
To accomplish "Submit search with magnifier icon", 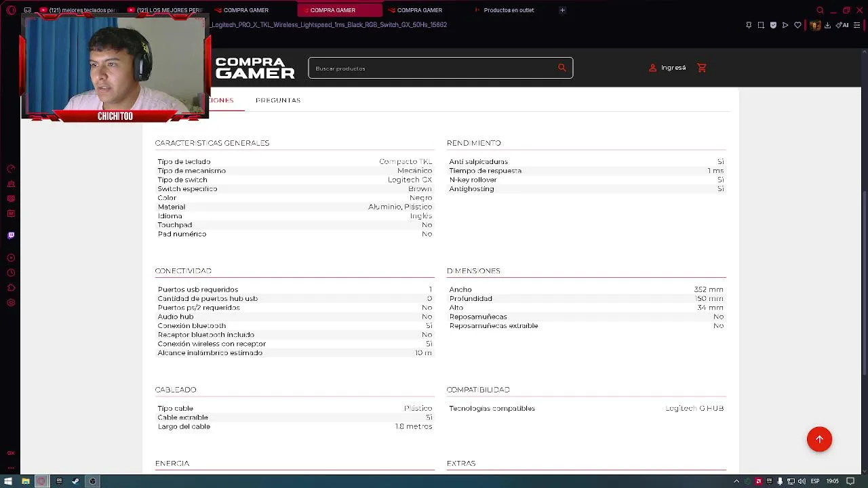I will coord(562,68).
